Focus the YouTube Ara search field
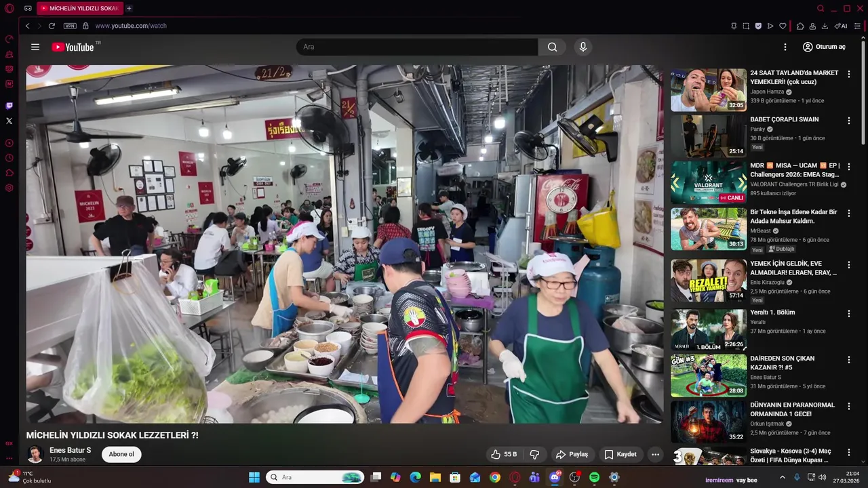The height and width of the screenshot is (488, 868). tap(417, 47)
